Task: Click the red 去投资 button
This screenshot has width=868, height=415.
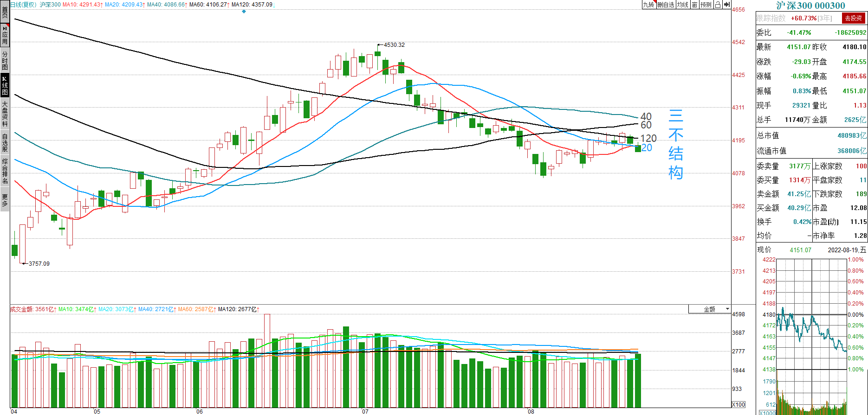Action: point(853,18)
